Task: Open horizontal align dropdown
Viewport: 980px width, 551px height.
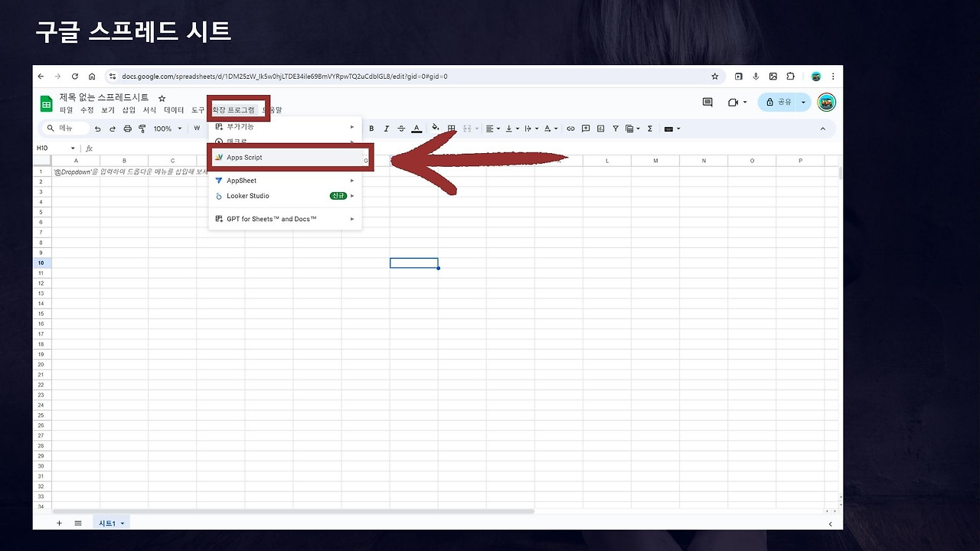Action: pyautogui.click(x=493, y=129)
